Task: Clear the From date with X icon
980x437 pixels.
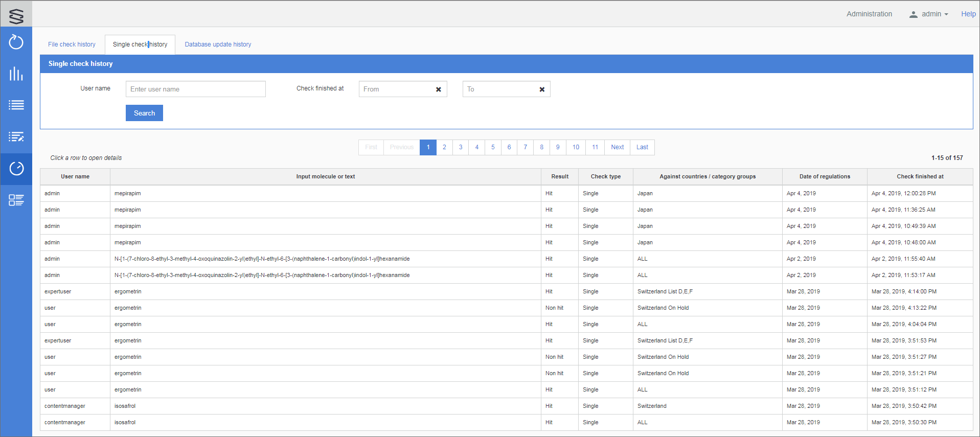Action: coord(438,89)
